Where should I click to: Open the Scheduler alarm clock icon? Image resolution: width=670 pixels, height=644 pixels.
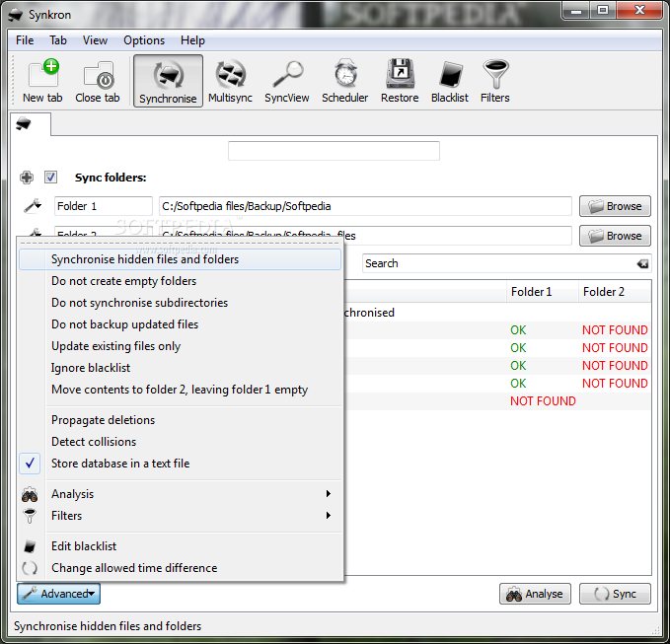point(344,81)
